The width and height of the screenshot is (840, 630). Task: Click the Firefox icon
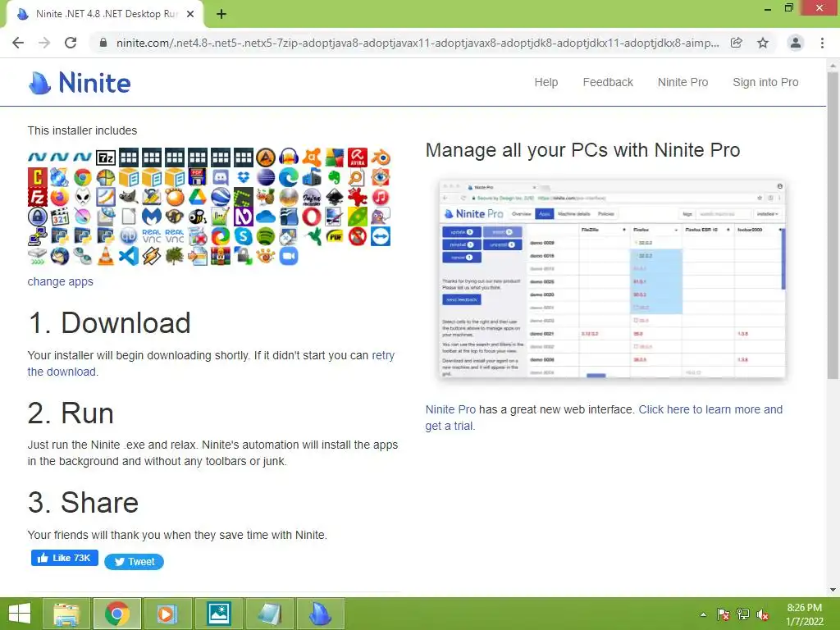click(60, 197)
